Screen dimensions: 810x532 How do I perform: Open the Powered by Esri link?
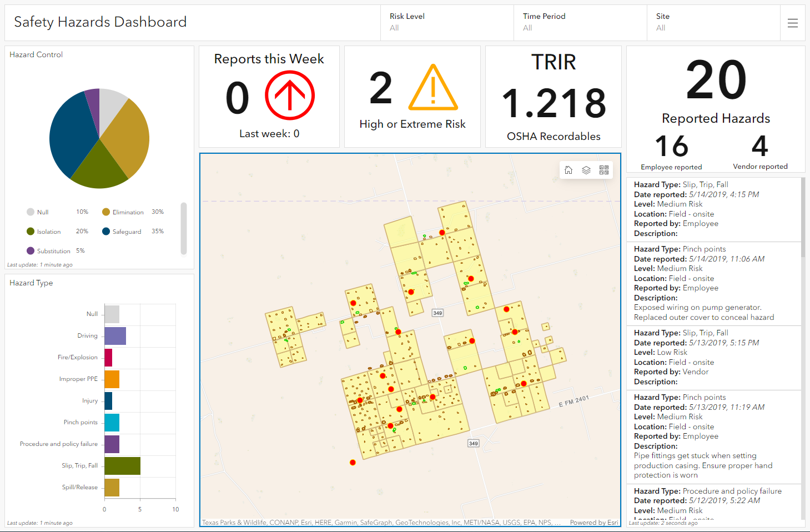point(593,523)
